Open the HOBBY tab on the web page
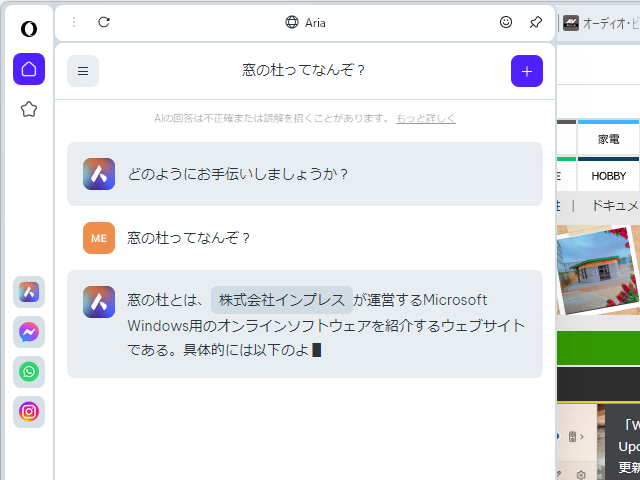This screenshot has height=480, width=640. coord(609,176)
